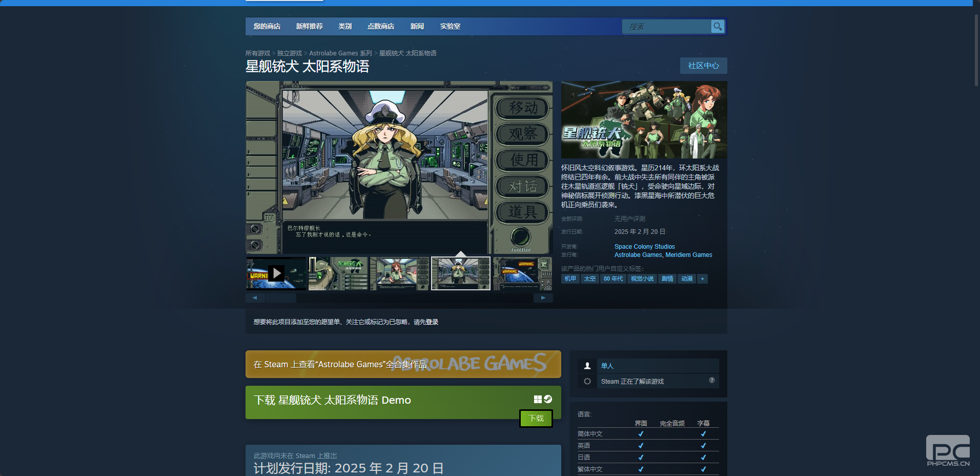Click the 登录 link in wishlist notice
The width and height of the screenshot is (980, 476).
click(x=432, y=322)
